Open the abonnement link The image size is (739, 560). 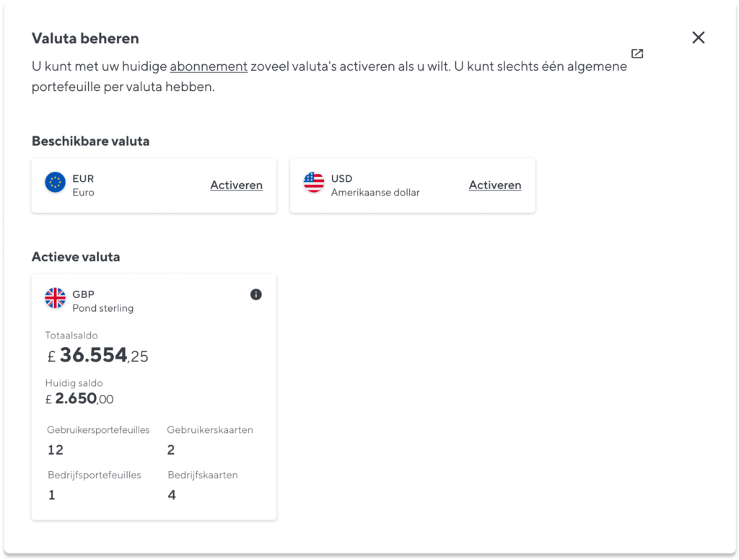(209, 66)
